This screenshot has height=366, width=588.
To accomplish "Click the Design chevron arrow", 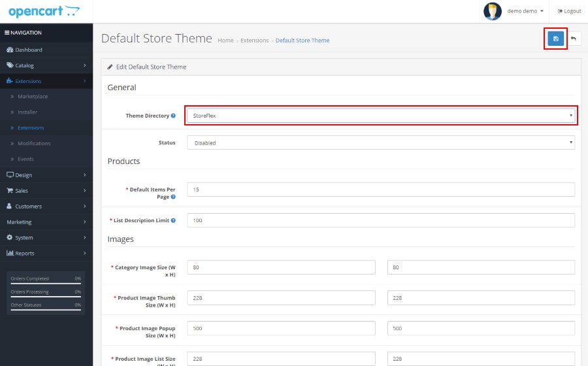I will click(x=85, y=175).
